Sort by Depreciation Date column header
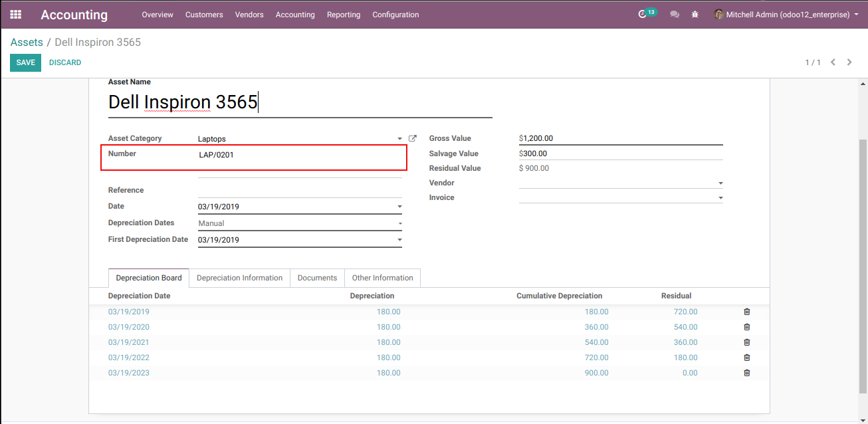 139,296
